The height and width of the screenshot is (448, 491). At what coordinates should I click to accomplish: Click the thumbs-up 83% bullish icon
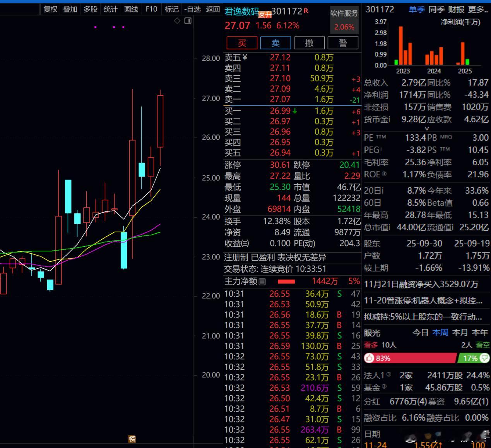(370, 358)
